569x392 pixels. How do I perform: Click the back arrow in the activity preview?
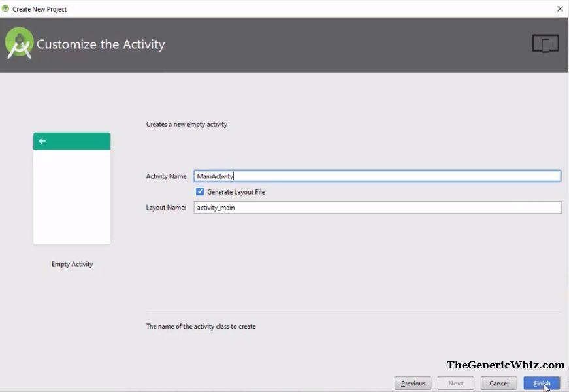pos(42,141)
